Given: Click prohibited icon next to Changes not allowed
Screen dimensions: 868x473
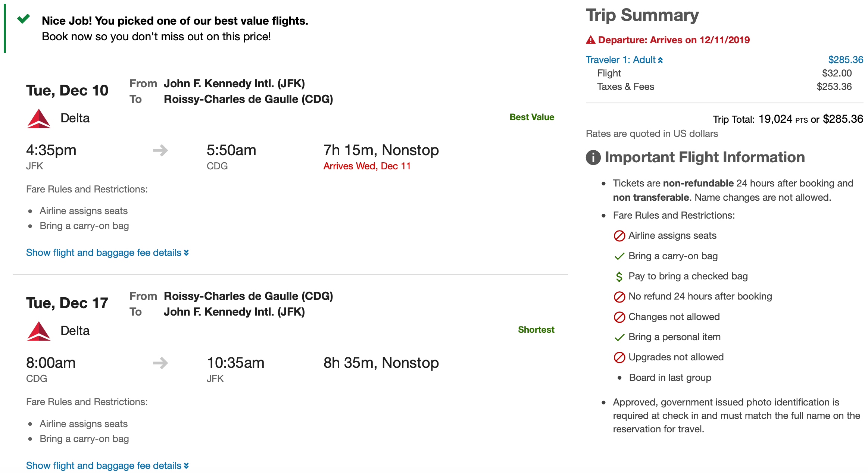Looking at the screenshot, I should (619, 317).
